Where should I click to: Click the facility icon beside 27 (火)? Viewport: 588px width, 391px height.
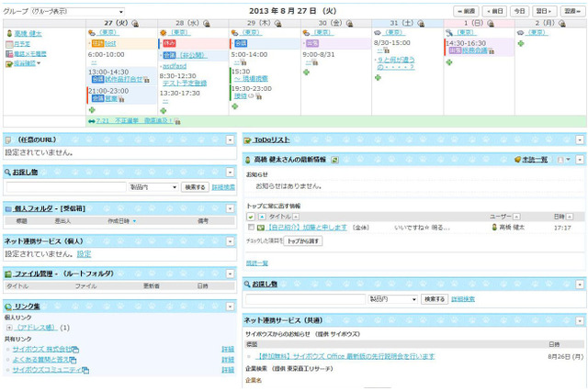click(135, 23)
